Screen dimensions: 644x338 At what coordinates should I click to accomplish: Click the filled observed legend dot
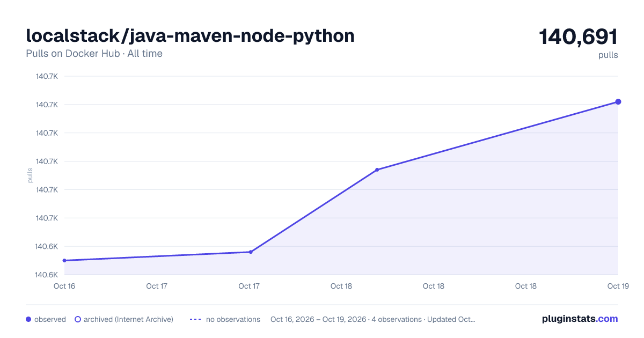28,319
